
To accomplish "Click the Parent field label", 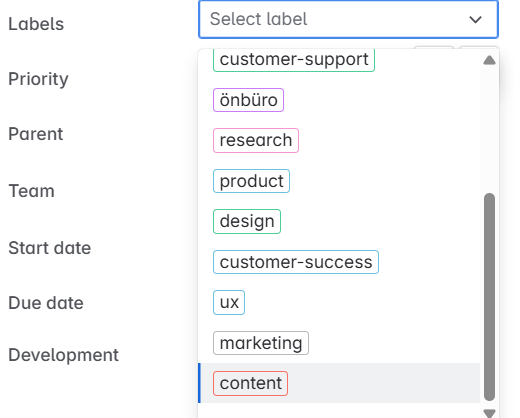I will point(36,134).
